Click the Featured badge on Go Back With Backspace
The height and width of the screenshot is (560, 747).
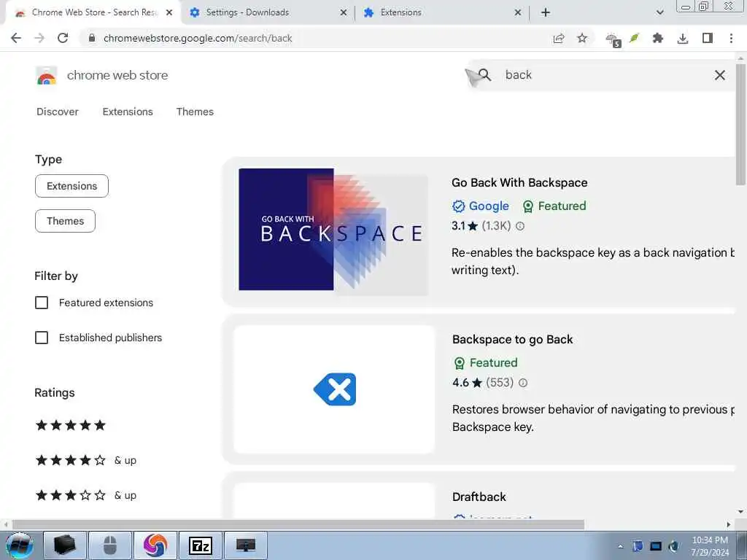tap(554, 206)
